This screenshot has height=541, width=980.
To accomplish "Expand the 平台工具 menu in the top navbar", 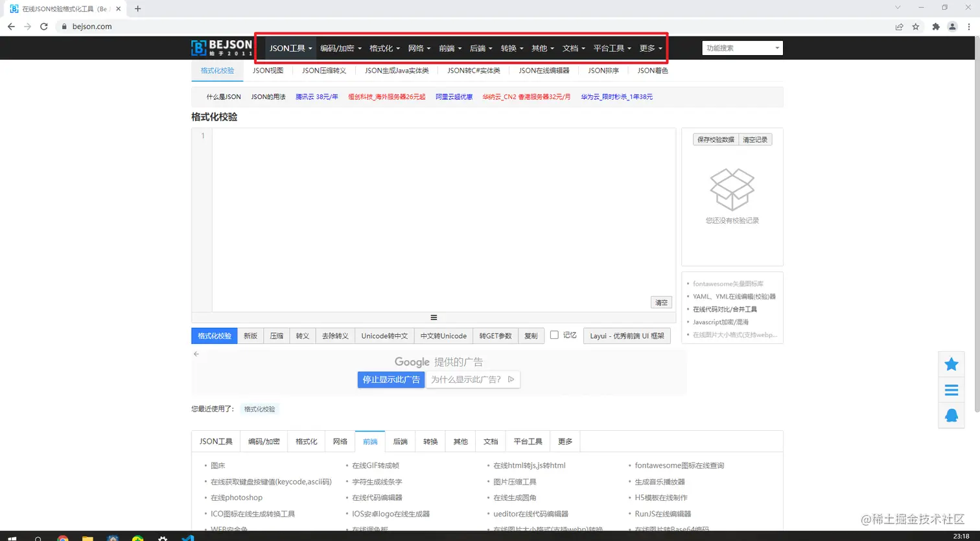I will click(612, 48).
